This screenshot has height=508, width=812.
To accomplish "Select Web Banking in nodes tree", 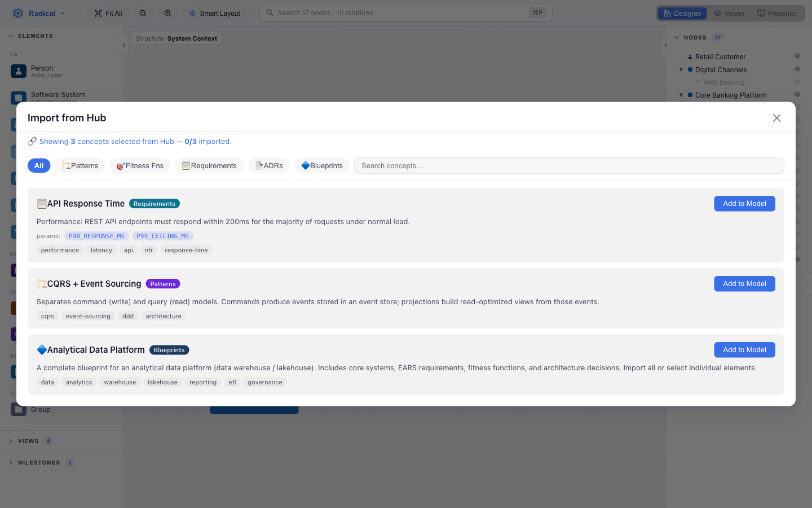I will (723, 82).
